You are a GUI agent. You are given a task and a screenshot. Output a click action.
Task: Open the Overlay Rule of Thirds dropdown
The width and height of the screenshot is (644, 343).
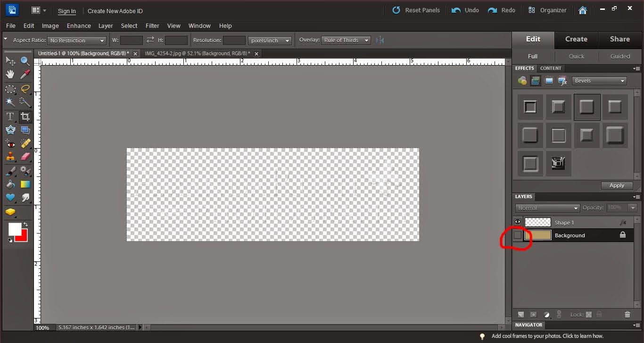[347, 40]
